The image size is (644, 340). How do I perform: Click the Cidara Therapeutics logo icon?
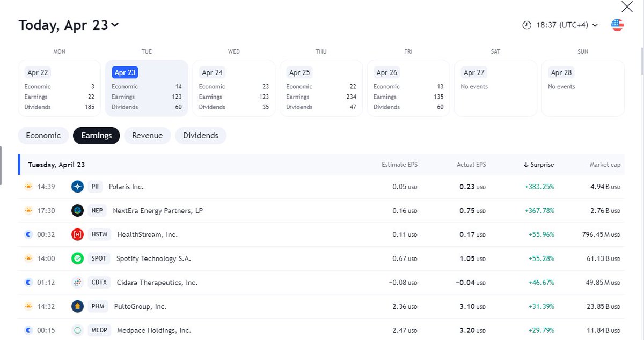click(x=77, y=283)
